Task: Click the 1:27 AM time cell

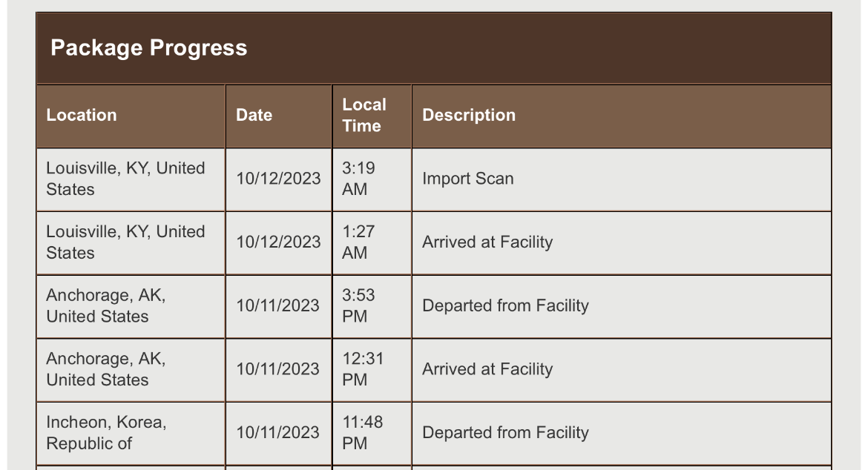Action: pyautogui.click(x=372, y=242)
